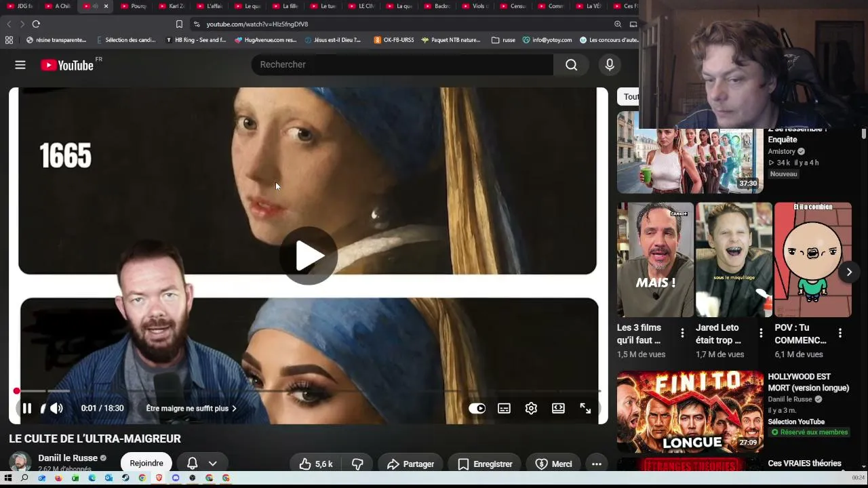Open options for 'Les 3 films' short
The height and width of the screenshot is (488, 868).
tap(682, 333)
